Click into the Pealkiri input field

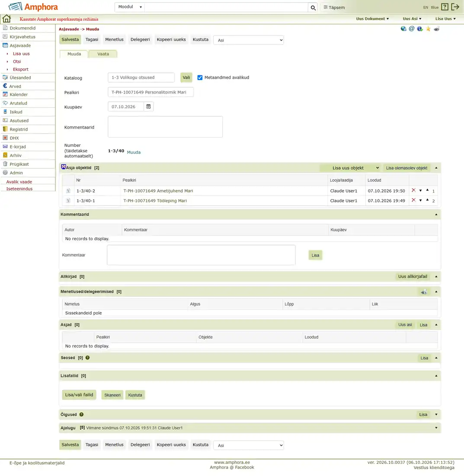point(150,92)
